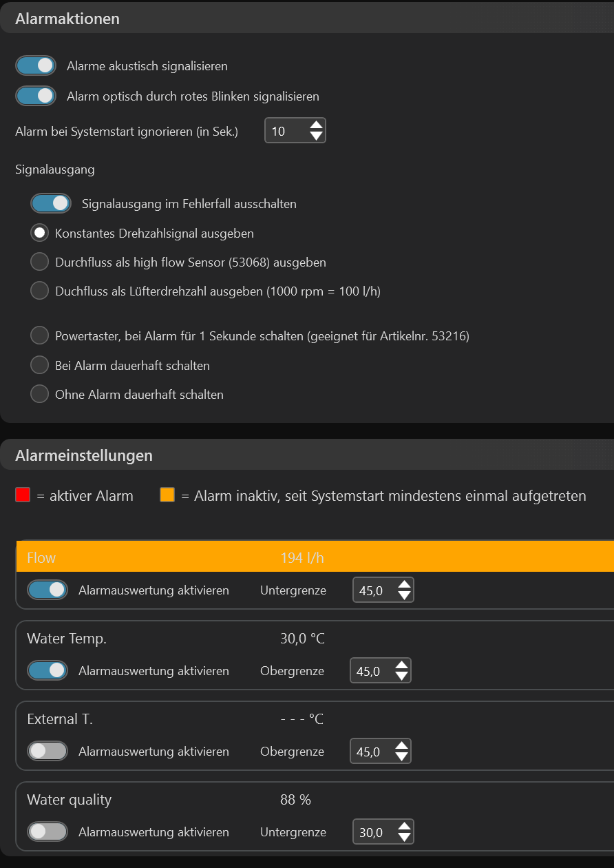Toggle Signalausgang im Fehlerfall ausschalten switch

[x=50, y=203]
